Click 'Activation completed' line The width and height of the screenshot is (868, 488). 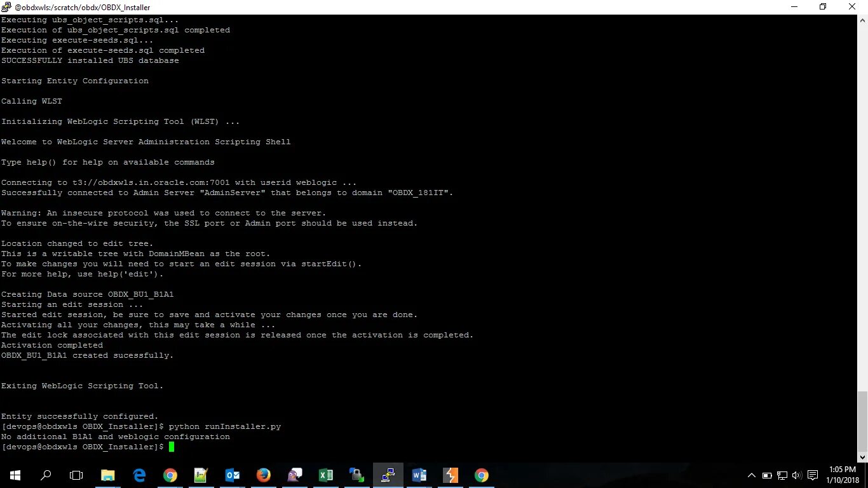pos(51,345)
